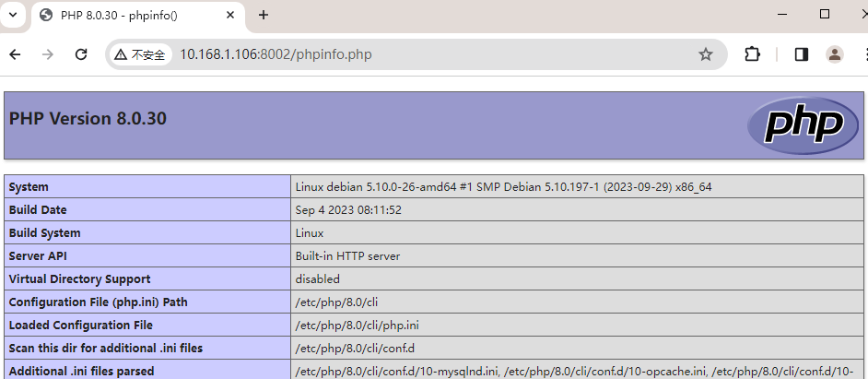Image resolution: width=868 pixels, height=379 pixels.
Task: Toggle the browser side panel
Action: point(801,54)
